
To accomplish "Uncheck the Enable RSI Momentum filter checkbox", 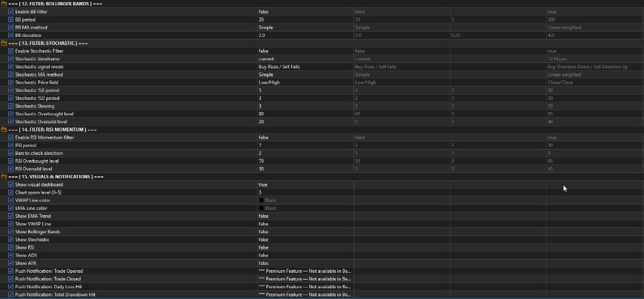I will [x=11, y=137].
